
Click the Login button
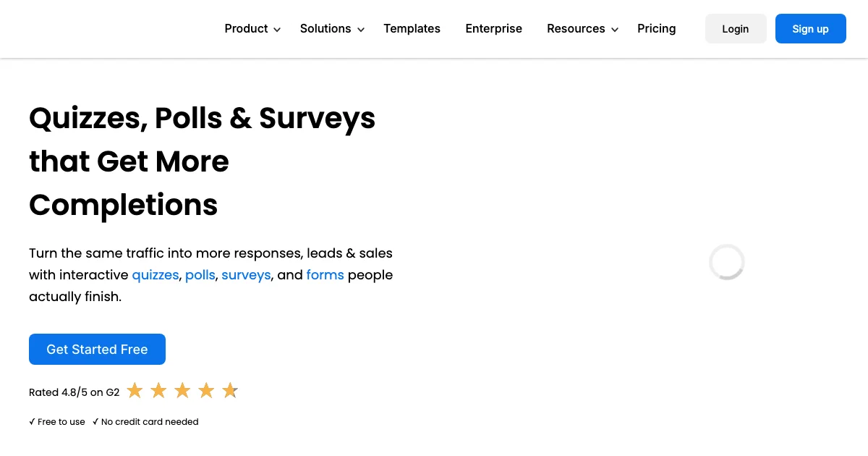736,29
